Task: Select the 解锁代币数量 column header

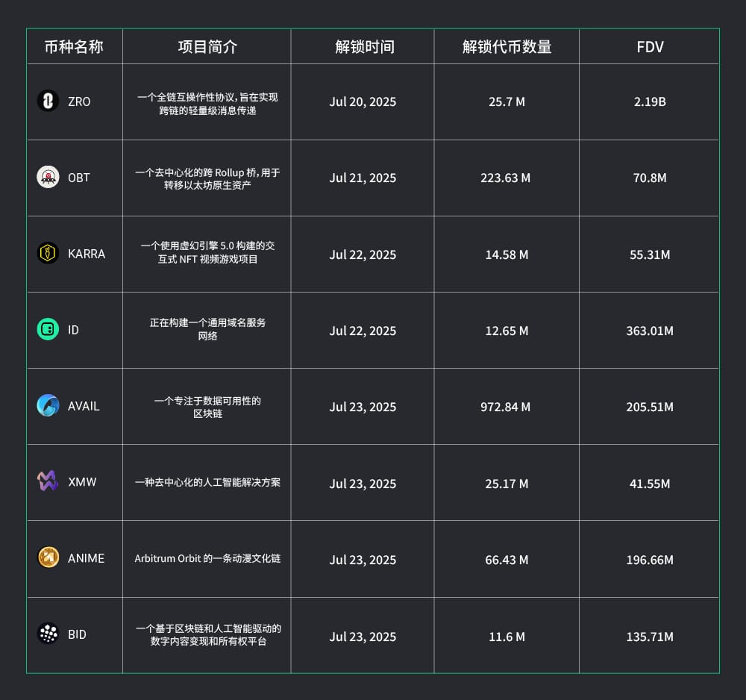Action: click(507, 47)
